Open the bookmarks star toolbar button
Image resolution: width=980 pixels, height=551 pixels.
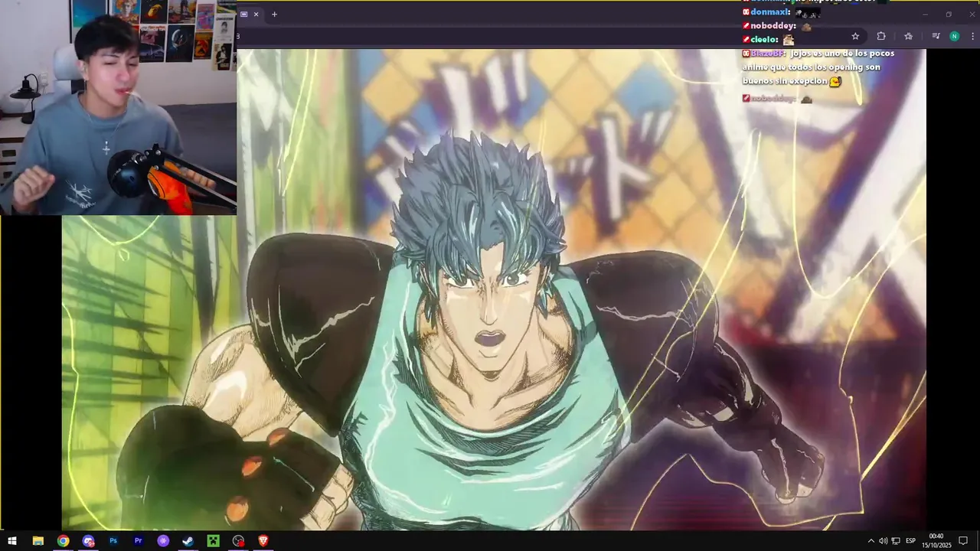(908, 36)
